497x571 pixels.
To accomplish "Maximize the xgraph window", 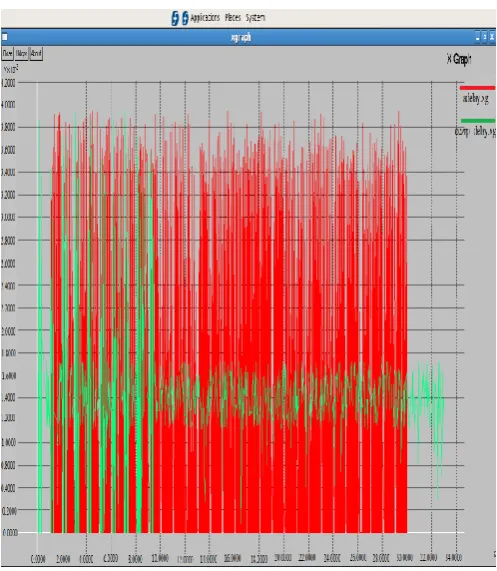I will point(485,37).
